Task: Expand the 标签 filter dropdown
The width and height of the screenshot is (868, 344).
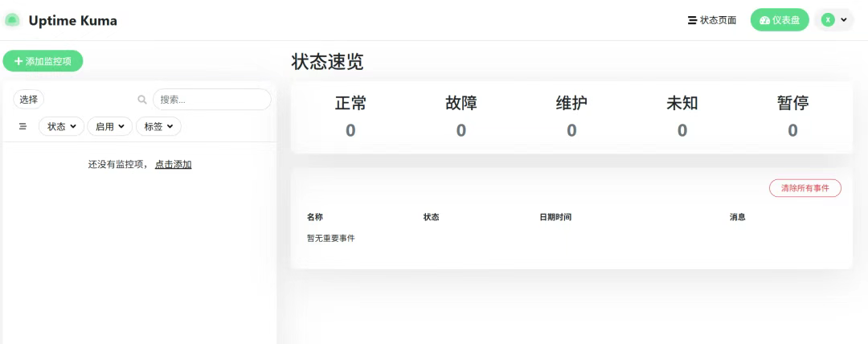Action: [158, 126]
